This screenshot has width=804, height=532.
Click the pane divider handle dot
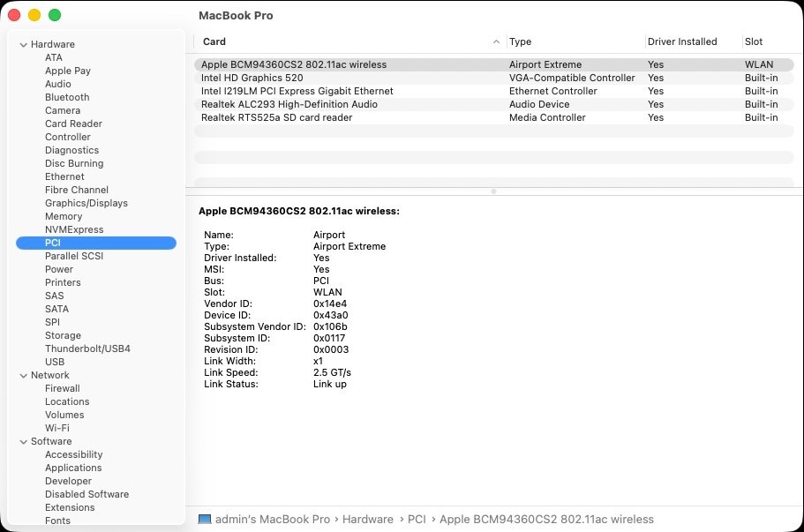(493, 191)
